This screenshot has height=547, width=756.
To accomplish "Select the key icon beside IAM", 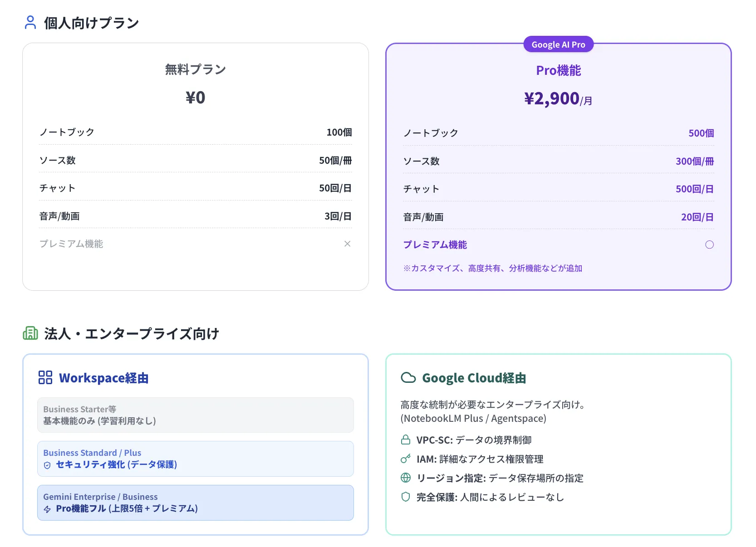I will [405, 459].
